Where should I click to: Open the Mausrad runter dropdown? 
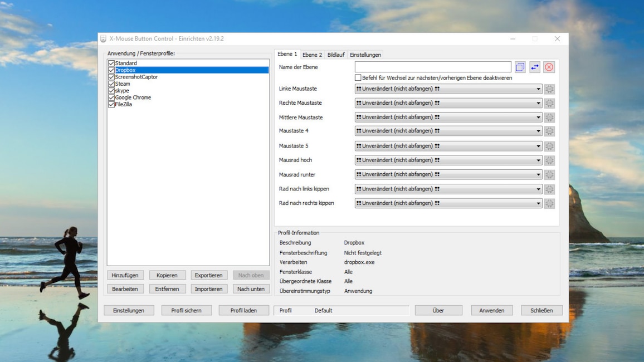click(448, 174)
